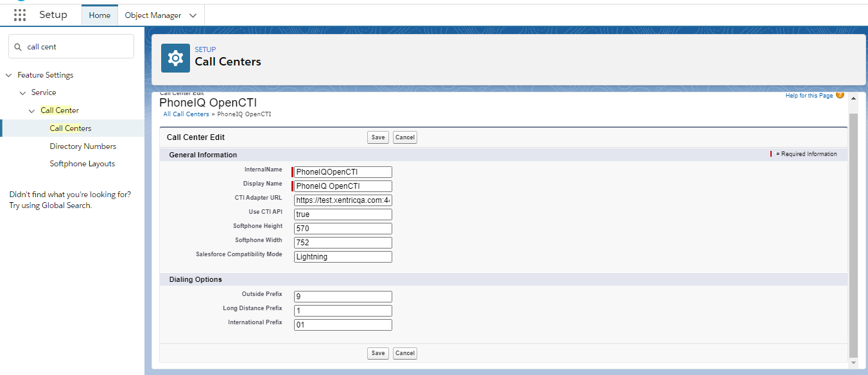Click the Salesforce Compatibility Mode field
The width and height of the screenshot is (868, 375).
pyautogui.click(x=343, y=257)
